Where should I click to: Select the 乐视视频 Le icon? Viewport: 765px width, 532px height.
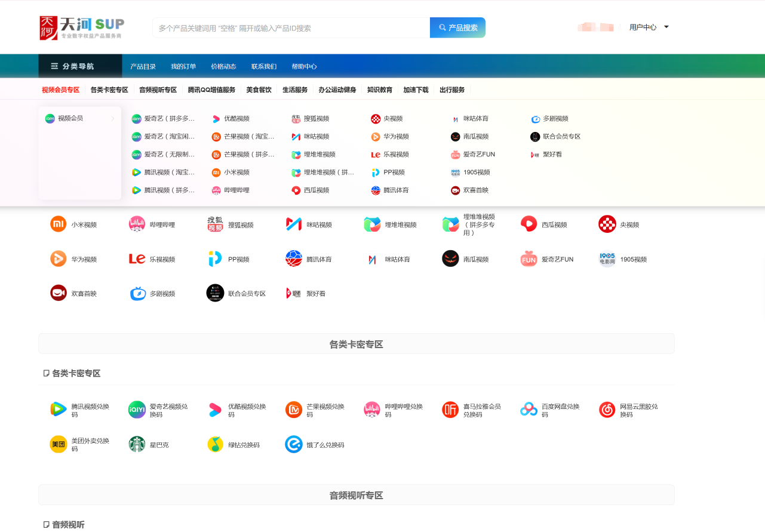(x=137, y=259)
